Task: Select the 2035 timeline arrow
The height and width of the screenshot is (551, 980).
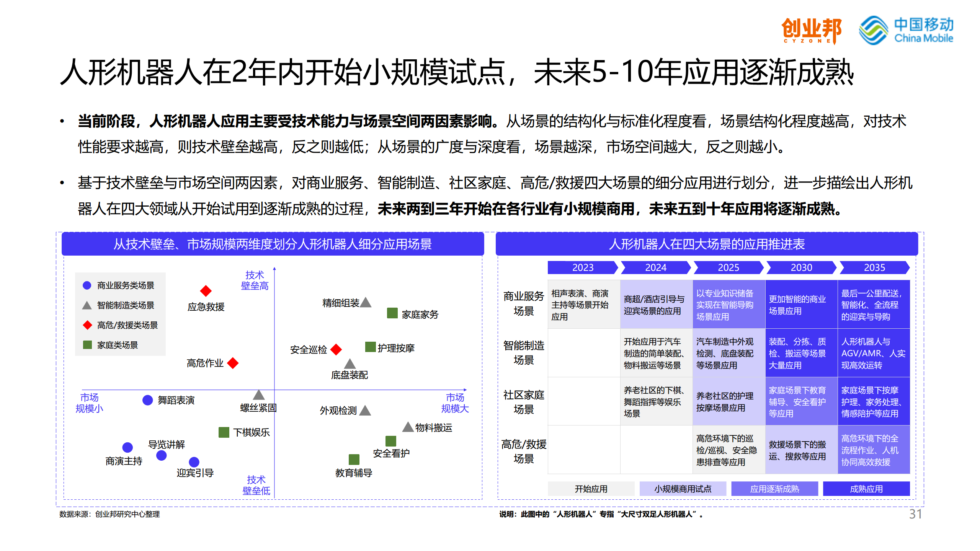Action: tap(874, 267)
